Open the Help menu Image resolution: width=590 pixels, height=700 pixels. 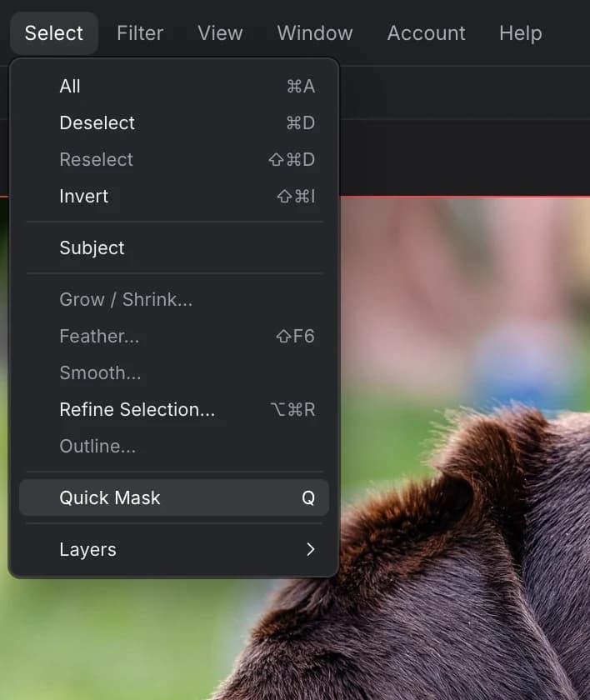(x=521, y=33)
